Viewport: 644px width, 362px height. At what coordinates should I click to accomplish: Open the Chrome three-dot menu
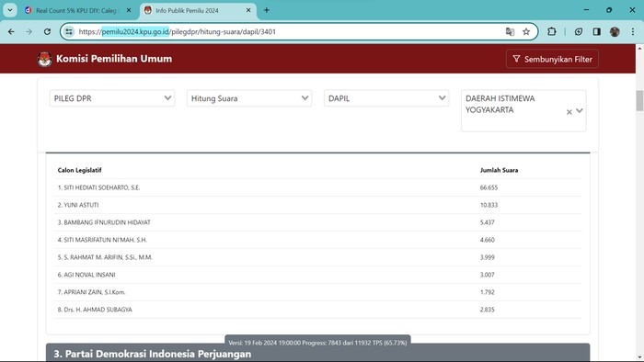click(x=633, y=31)
